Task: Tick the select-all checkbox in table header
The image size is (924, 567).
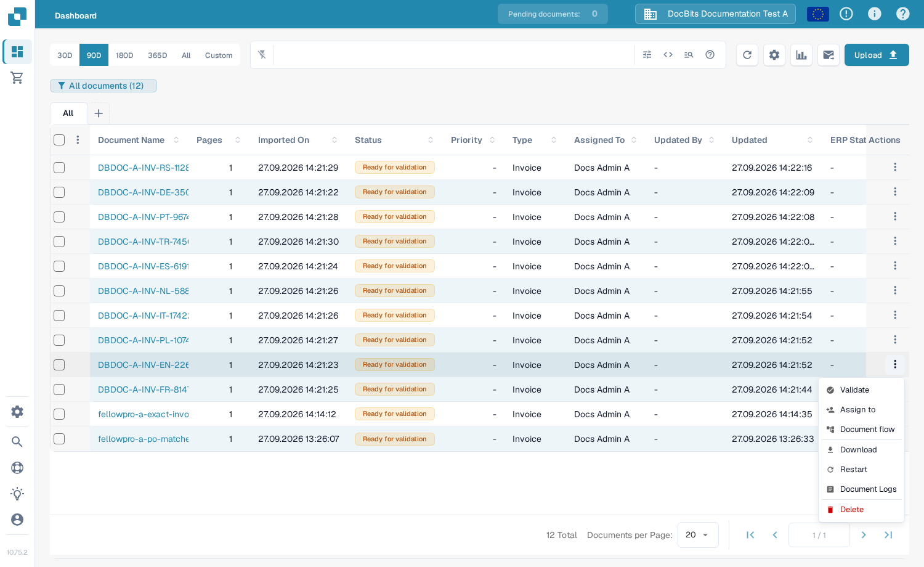Action: pyautogui.click(x=59, y=140)
